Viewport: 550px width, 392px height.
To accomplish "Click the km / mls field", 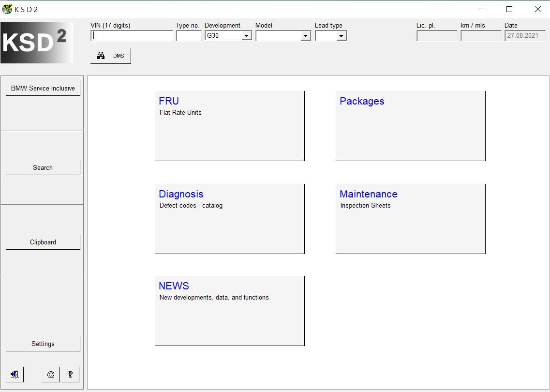I will point(481,36).
